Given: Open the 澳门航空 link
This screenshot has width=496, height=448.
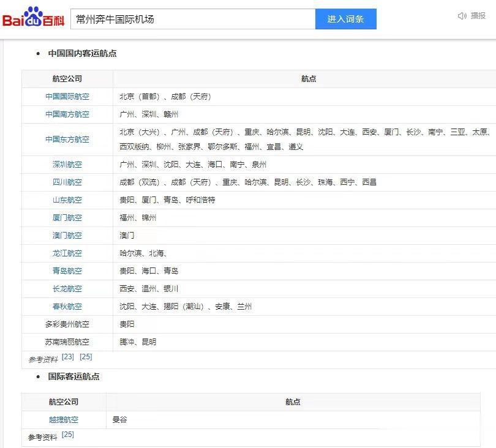Looking at the screenshot, I should pyautogui.click(x=67, y=235).
